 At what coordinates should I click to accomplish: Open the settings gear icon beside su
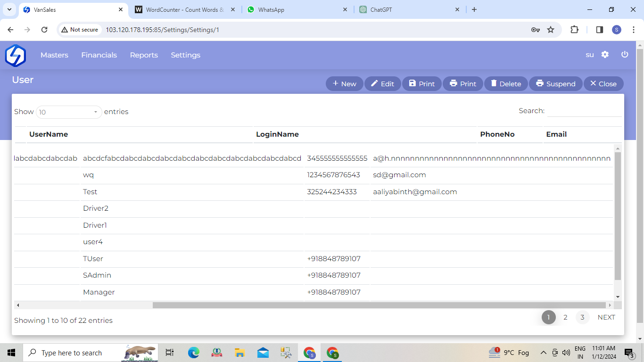605,55
